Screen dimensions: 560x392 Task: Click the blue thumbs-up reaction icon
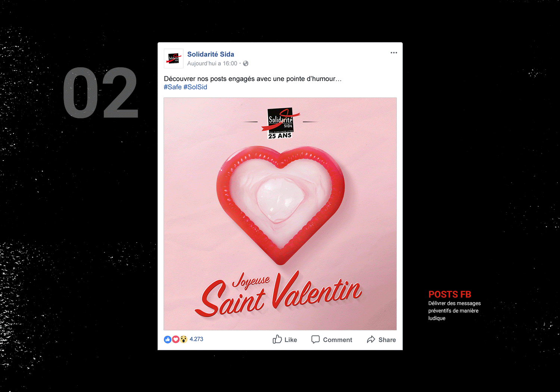[168, 339]
